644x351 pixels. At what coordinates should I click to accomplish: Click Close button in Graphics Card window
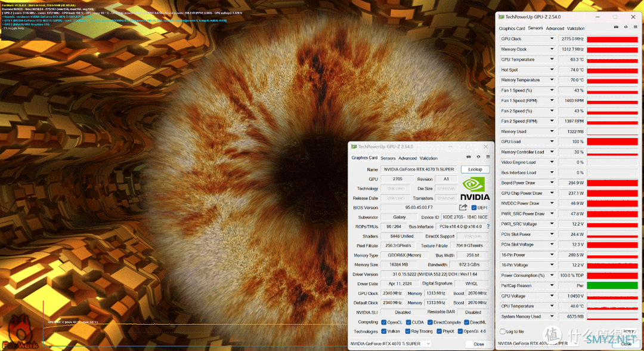point(478,344)
